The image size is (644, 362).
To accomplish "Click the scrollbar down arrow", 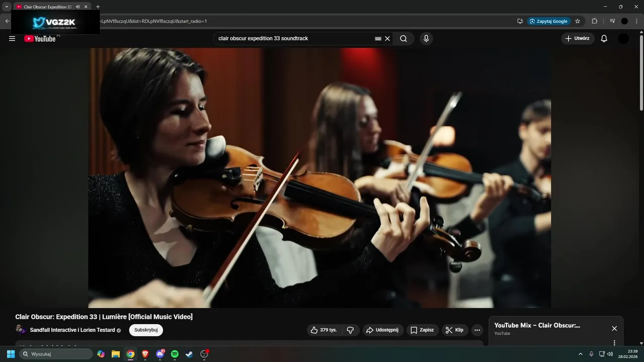I will click(641, 343).
